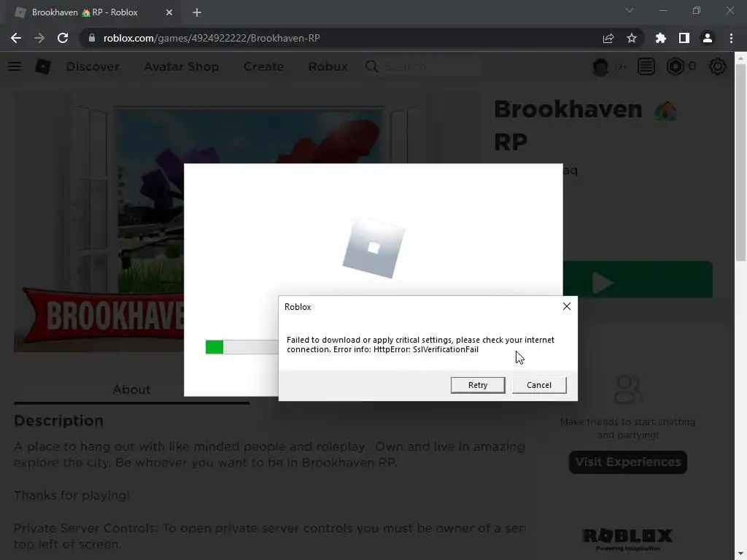Click the Roblox search field

pyautogui.click(x=431, y=66)
